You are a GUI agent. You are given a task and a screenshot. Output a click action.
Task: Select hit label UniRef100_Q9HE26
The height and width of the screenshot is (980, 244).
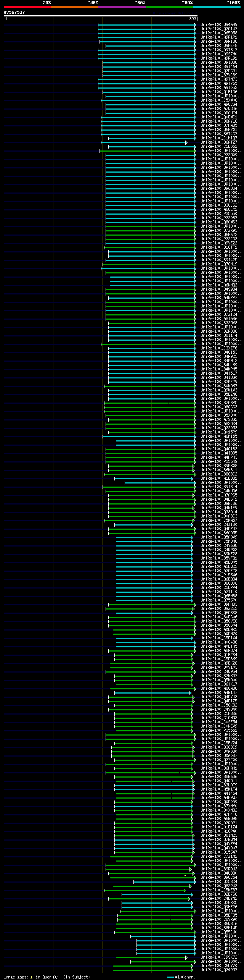coord(219,907)
